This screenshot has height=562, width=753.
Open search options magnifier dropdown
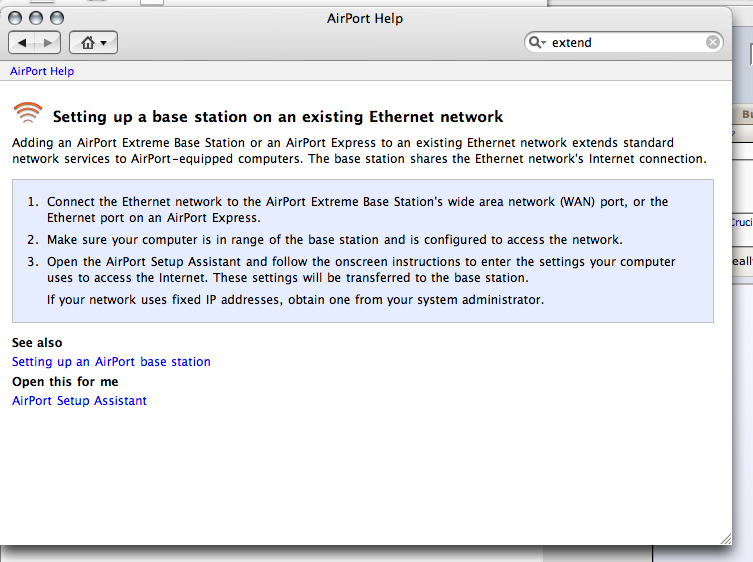point(537,42)
